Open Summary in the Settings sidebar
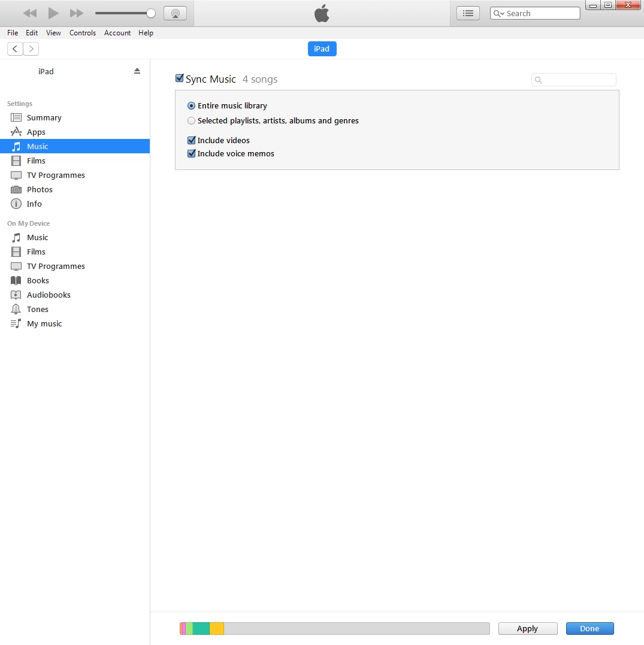Screen dimensions: 644x645 point(44,118)
